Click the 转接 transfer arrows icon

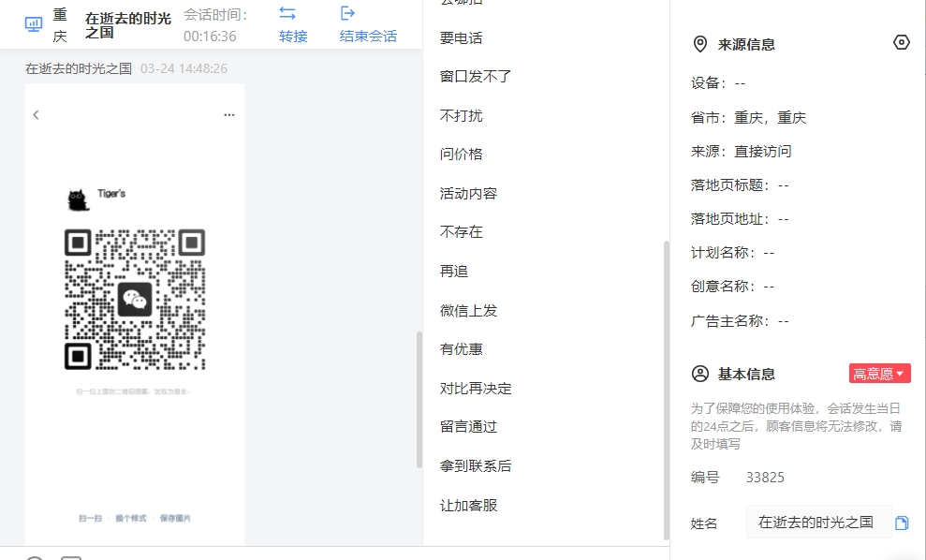(287, 13)
